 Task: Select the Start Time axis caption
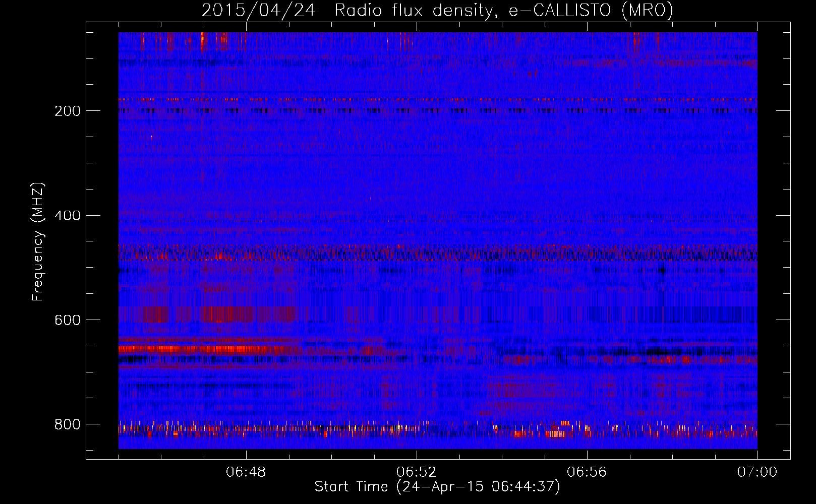437,487
